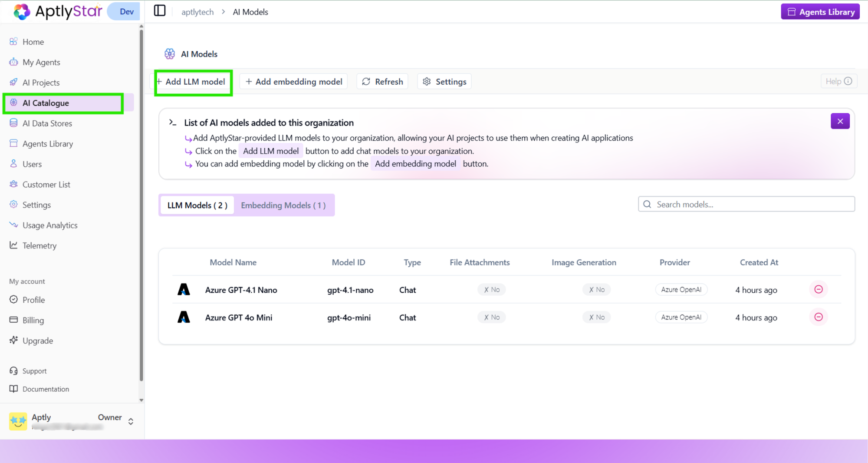868x463 pixels.
Task: Remove Azure GPT 4o Mini model
Action: [x=819, y=317]
